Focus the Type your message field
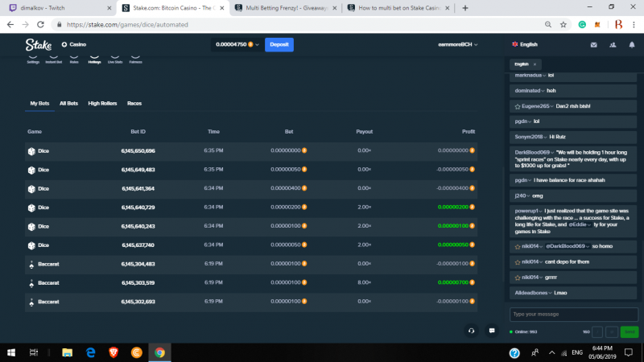Viewport: 644px width, 362px height. (574, 315)
